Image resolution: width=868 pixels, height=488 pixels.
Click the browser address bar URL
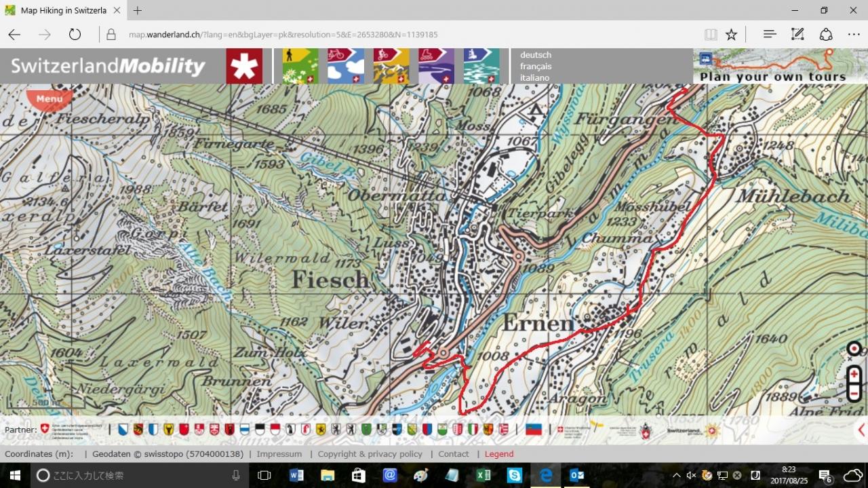pos(283,35)
